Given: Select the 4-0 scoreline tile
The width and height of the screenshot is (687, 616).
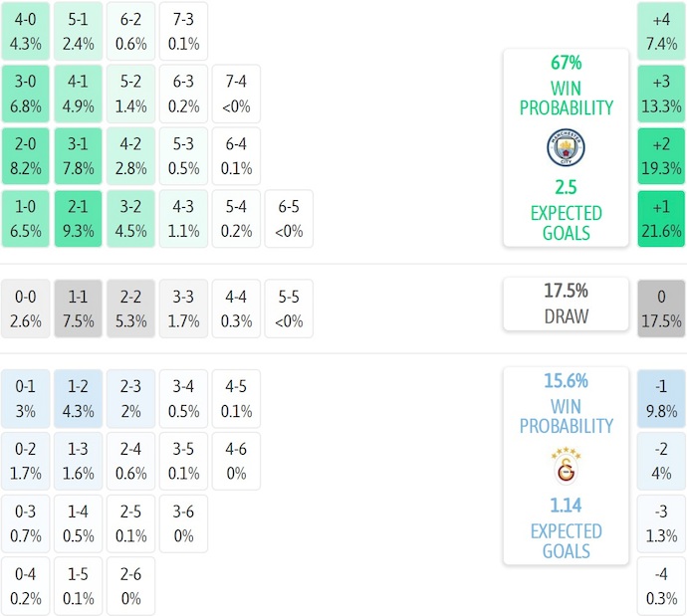Looking at the screenshot, I should pos(26,31).
